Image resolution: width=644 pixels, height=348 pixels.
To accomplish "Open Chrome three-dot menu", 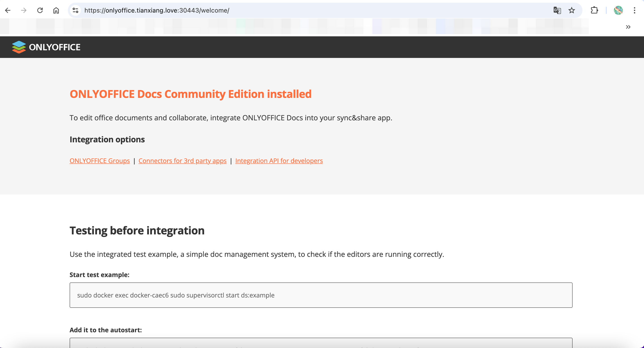I will [x=635, y=10].
